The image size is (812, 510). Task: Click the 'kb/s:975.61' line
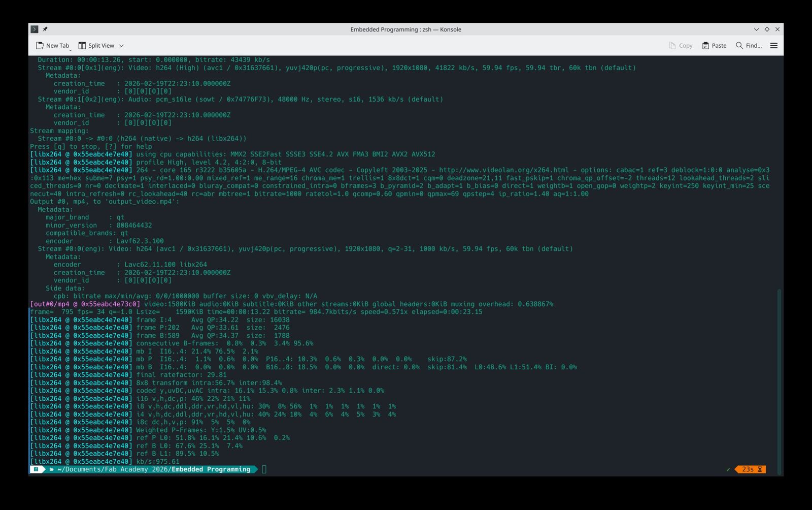point(105,462)
